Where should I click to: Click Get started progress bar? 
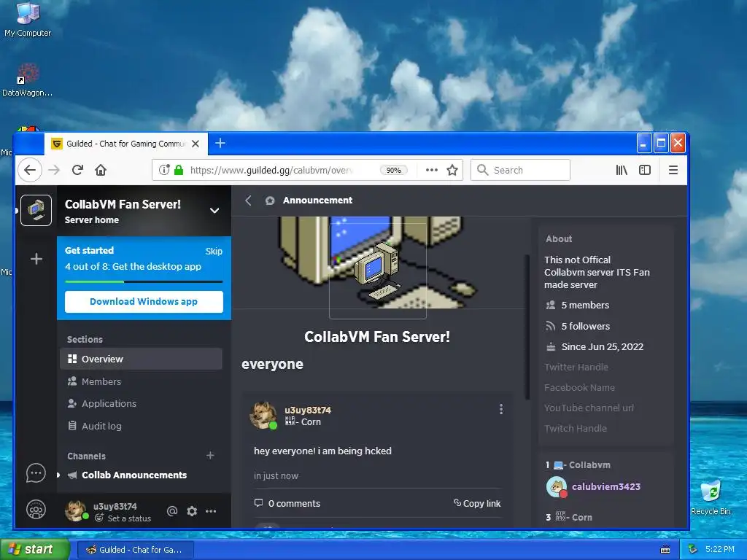(x=144, y=282)
